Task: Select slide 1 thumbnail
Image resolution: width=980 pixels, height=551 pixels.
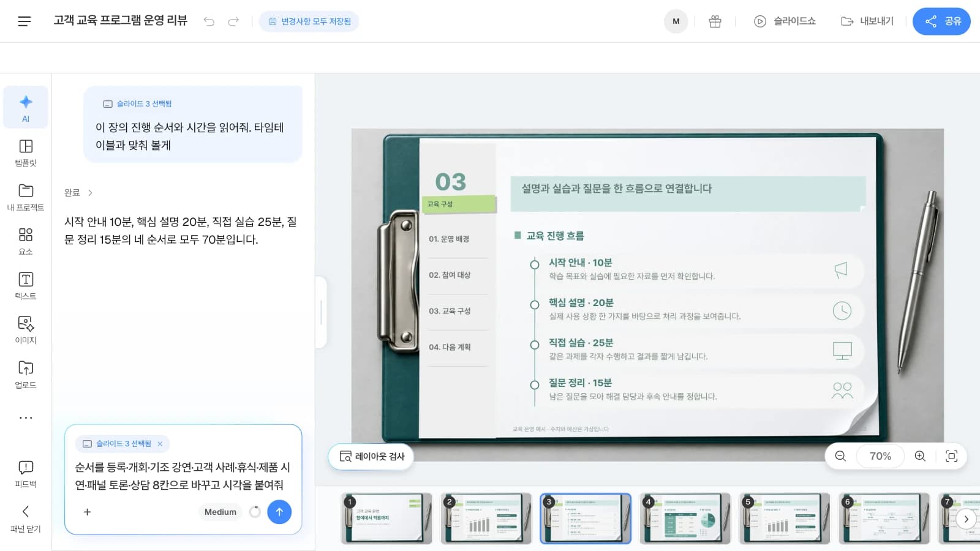Action: pyautogui.click(x=386, y=519)
